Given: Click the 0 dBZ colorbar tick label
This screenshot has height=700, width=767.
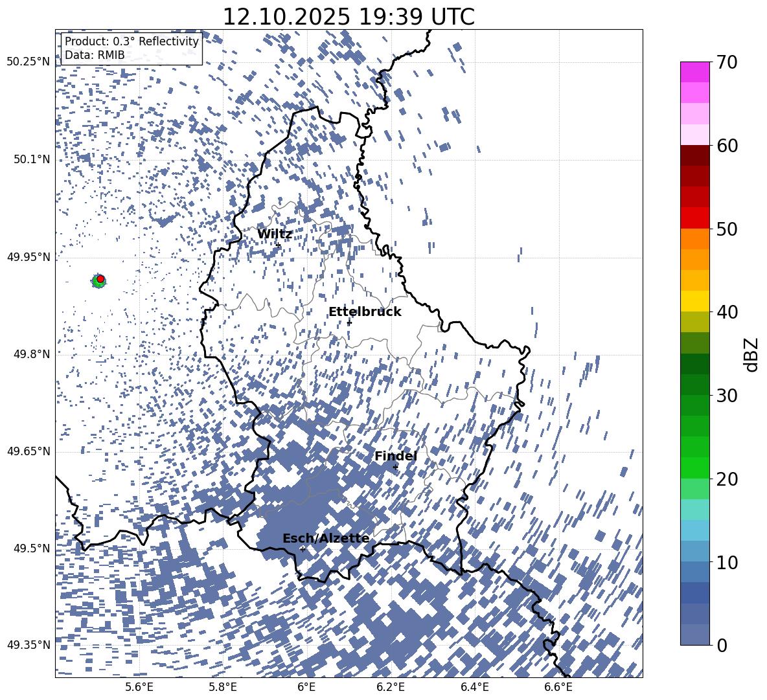Looking at the screenshot, I should 722,645.
